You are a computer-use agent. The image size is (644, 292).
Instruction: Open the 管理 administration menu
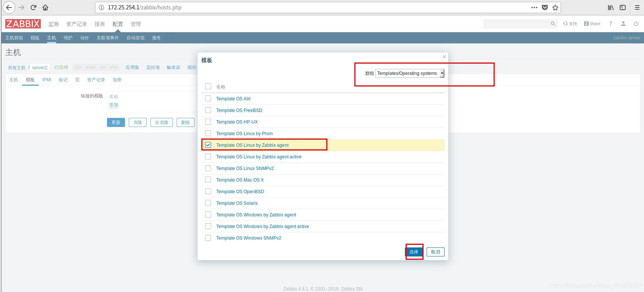pos(136,24)
